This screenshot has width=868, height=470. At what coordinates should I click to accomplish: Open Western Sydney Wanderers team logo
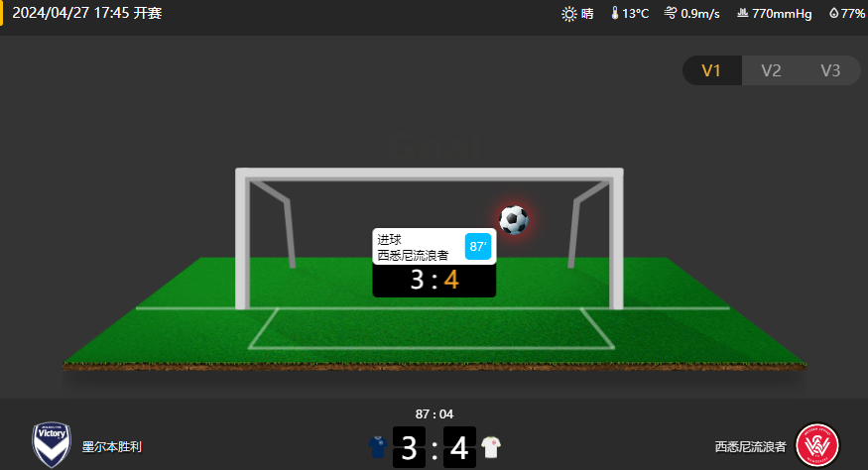pyautogui.click(x=817, y=445)
